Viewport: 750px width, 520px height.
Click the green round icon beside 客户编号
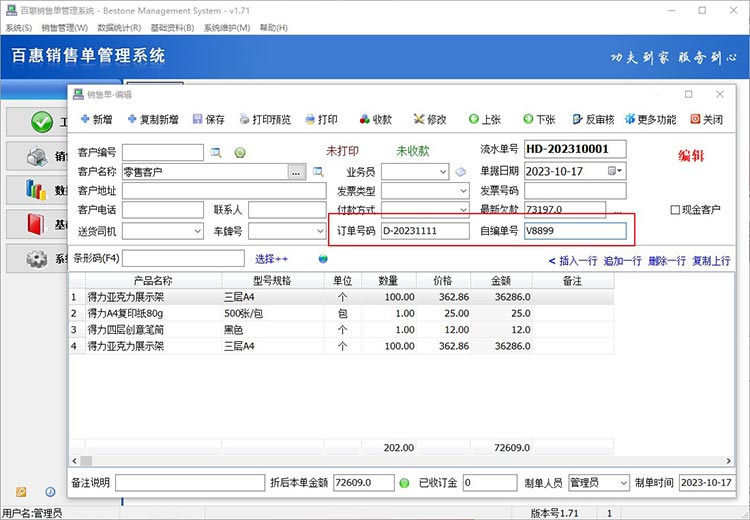[240, 153]
